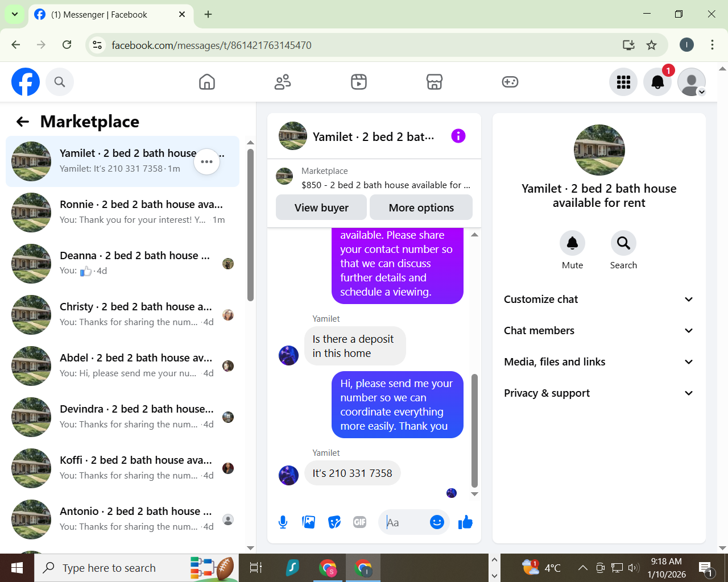The width and height of the screenshot is (728, 582).
Task: Open the Facebook search icon
Action: tap(60, 82)
